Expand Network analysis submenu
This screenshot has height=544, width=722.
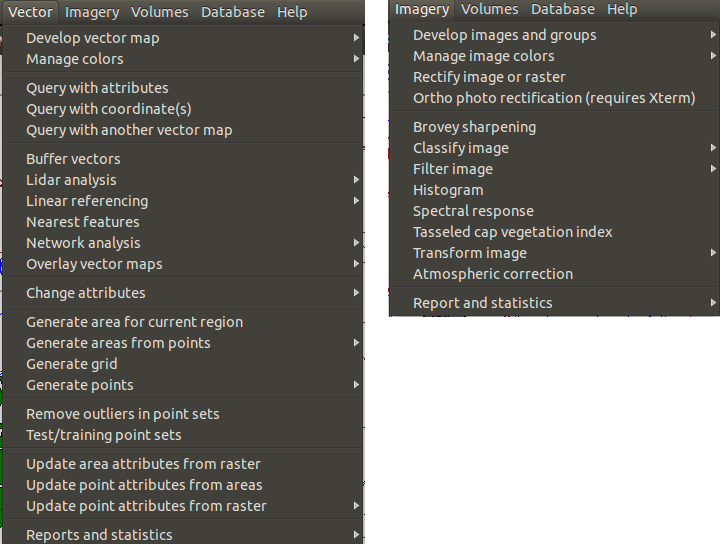pyautogui.click(x=183, y=243)
